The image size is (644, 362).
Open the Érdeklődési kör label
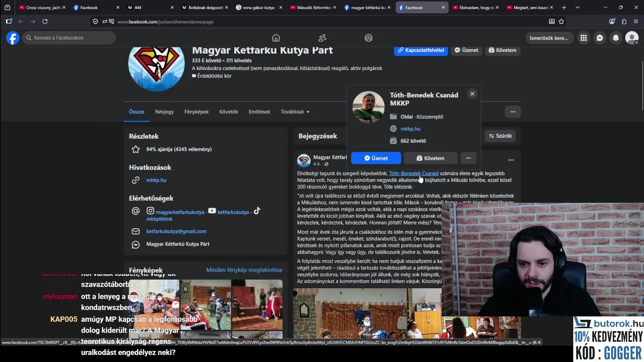coord(211,76)
